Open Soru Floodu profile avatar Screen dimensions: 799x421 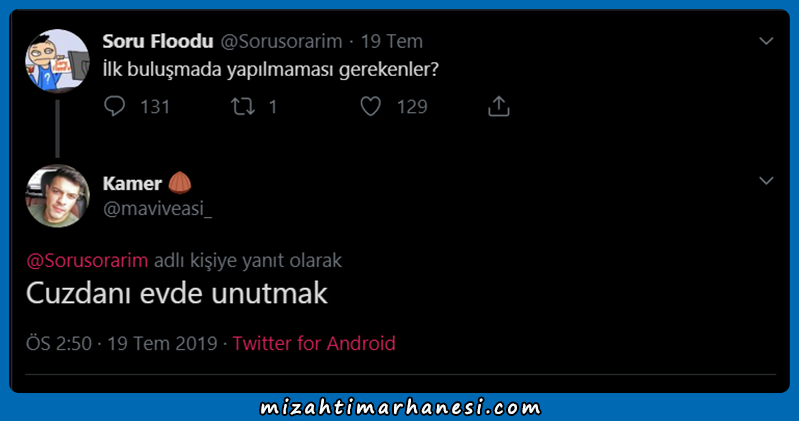(x=57, y=61)
